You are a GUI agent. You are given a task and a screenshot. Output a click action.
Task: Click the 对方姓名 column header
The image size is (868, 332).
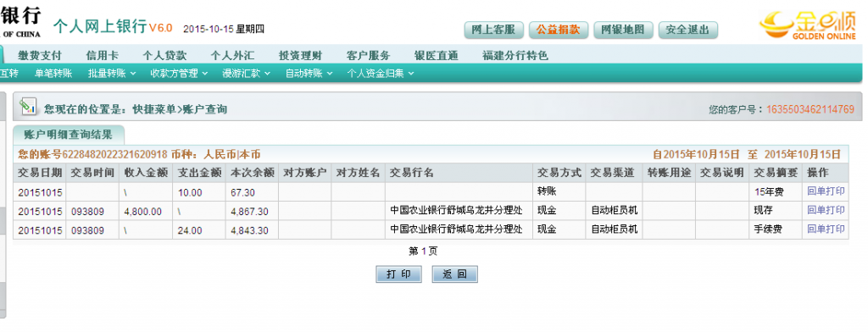coord(359,173)
